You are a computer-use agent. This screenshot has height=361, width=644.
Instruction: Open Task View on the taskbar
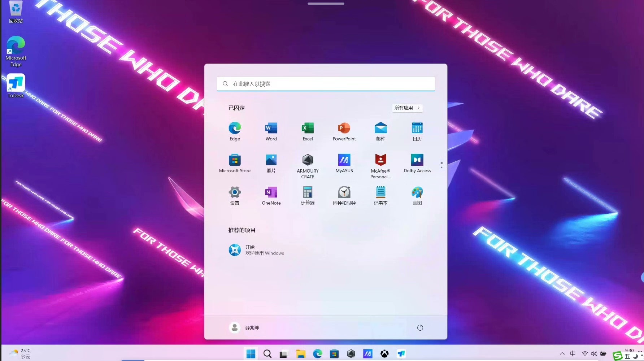(x=284, y=354)
